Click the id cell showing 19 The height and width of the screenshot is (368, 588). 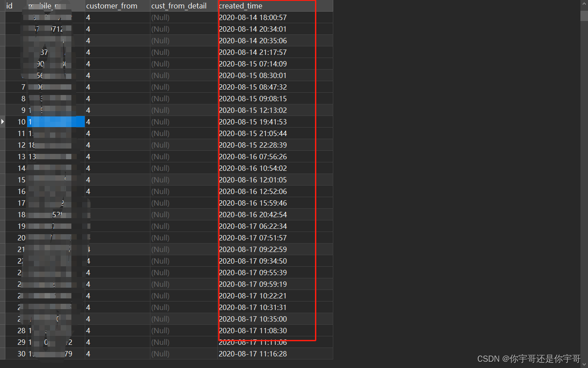16,226
